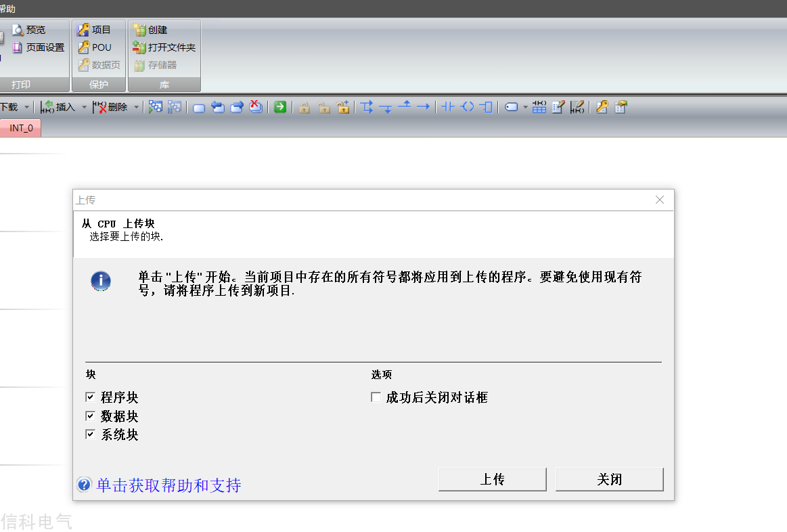
Task: Open 打开文件夹 library folder
Action: (164, 47)
